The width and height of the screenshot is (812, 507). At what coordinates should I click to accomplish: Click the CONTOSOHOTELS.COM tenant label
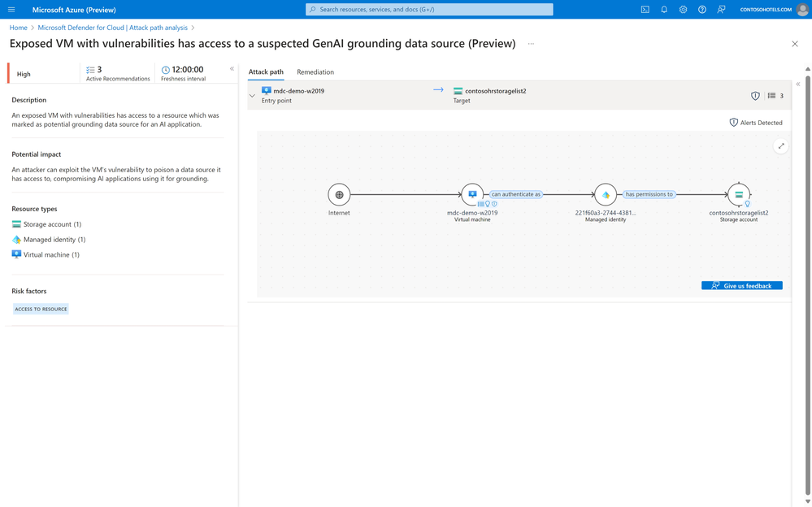(766, 10)
